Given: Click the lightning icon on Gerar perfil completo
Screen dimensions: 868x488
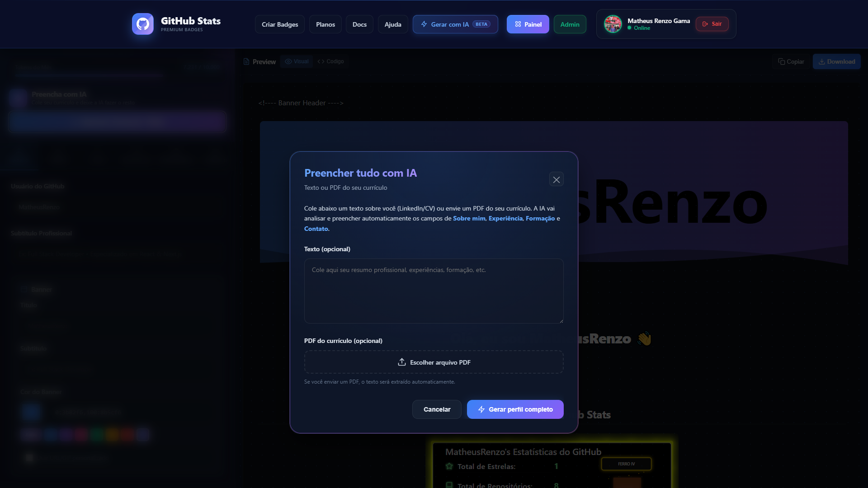Looking at the screenshot, I should (x=481, y=409).
